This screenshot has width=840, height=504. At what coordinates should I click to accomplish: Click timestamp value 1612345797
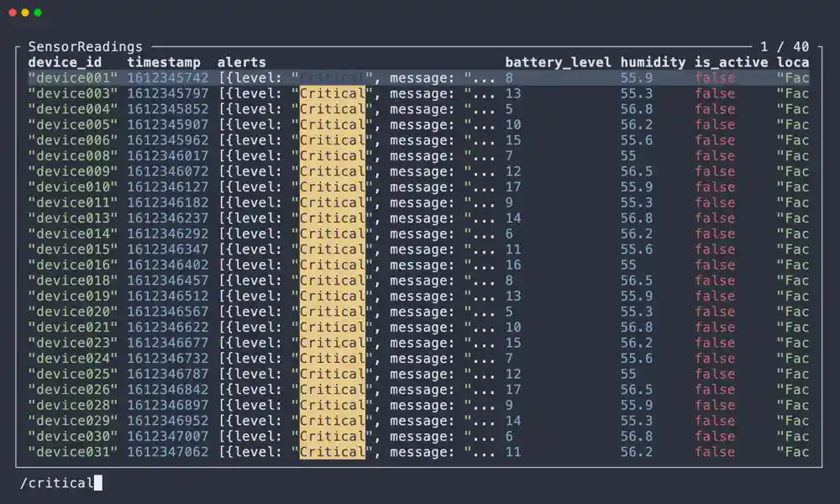pos(168,93)
